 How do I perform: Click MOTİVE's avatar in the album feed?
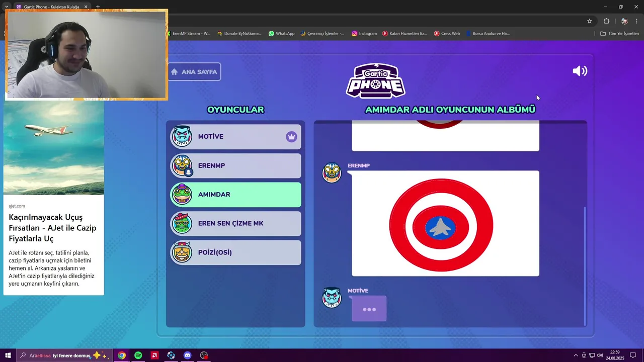tap(332, 298)
